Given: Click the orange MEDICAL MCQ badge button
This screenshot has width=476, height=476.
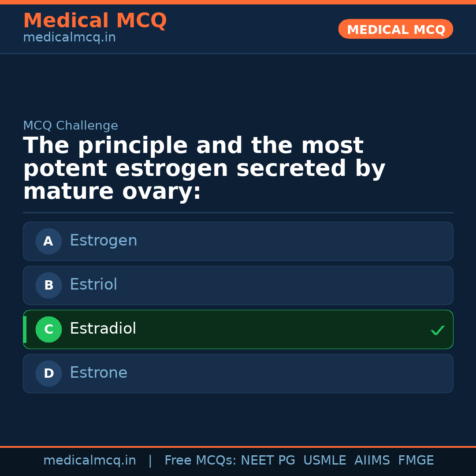Looking at the screenshot, I should (x=395, y=29).
